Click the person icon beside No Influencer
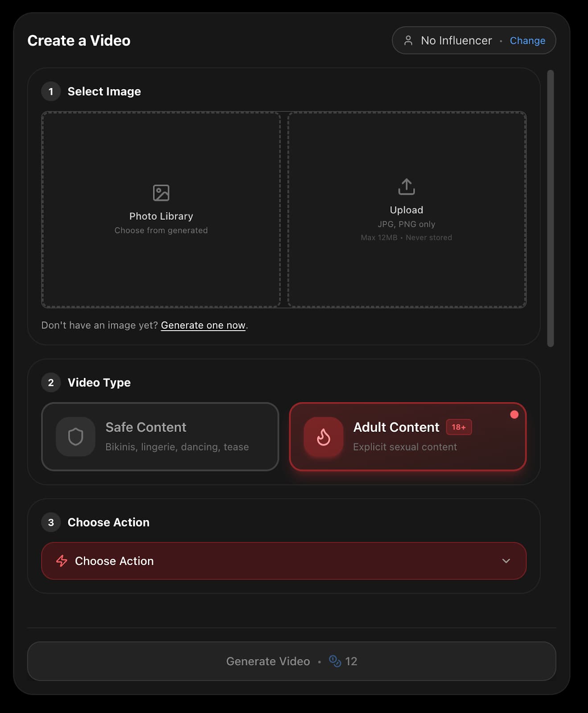Image resolution: width=588 pixels, height=713 pixels. tap(408, 41)
